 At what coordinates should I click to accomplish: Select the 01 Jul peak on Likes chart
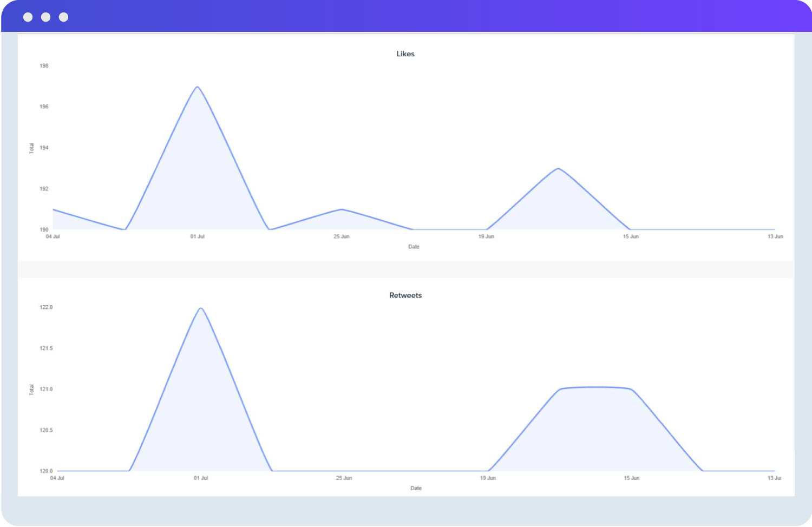click(x=198, y=87)
